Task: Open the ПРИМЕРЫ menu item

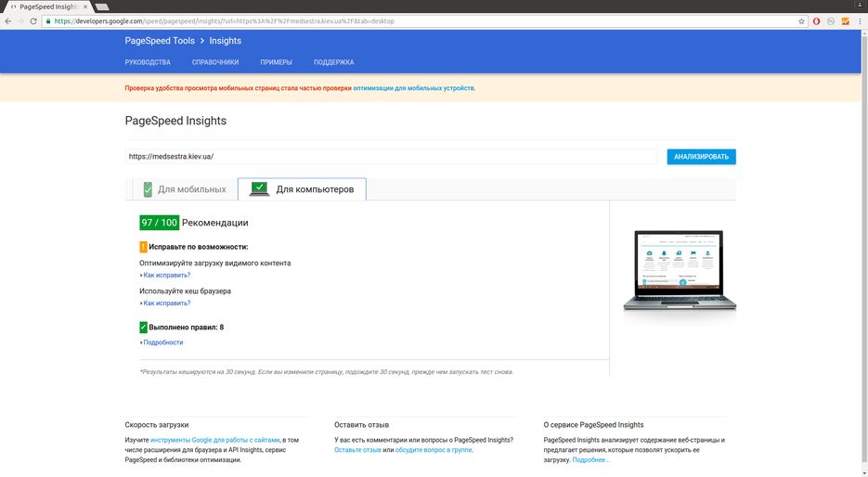Action: 277,62
